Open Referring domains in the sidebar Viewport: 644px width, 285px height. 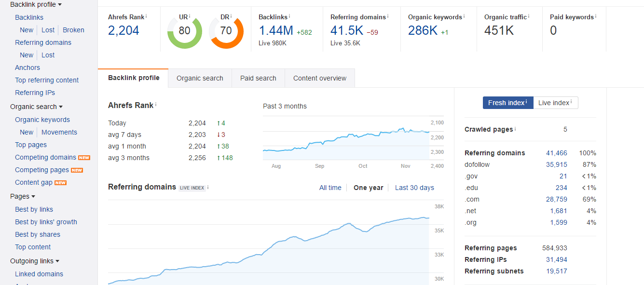coord(43,42)
